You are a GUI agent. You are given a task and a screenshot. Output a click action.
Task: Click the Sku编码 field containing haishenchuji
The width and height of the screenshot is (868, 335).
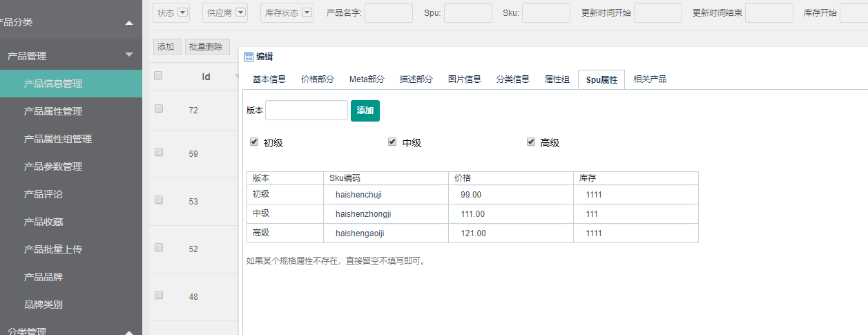386,195
